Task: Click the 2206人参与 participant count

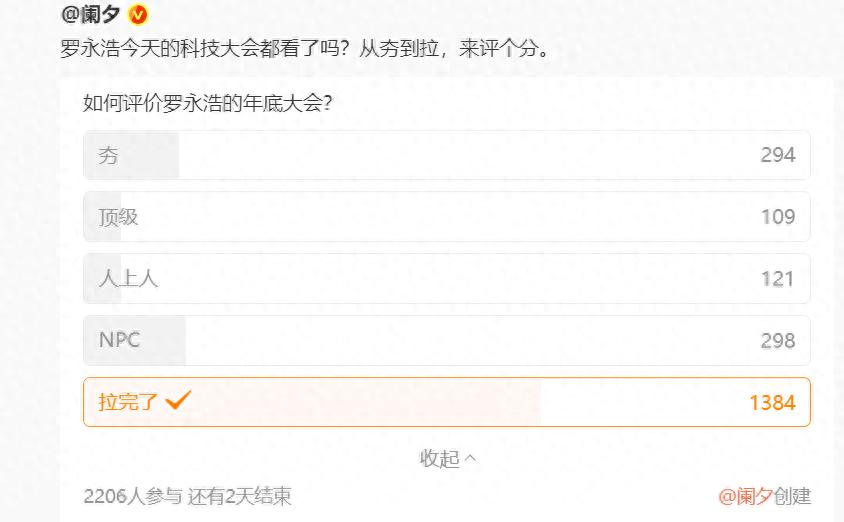Action: tap(132, 496)
